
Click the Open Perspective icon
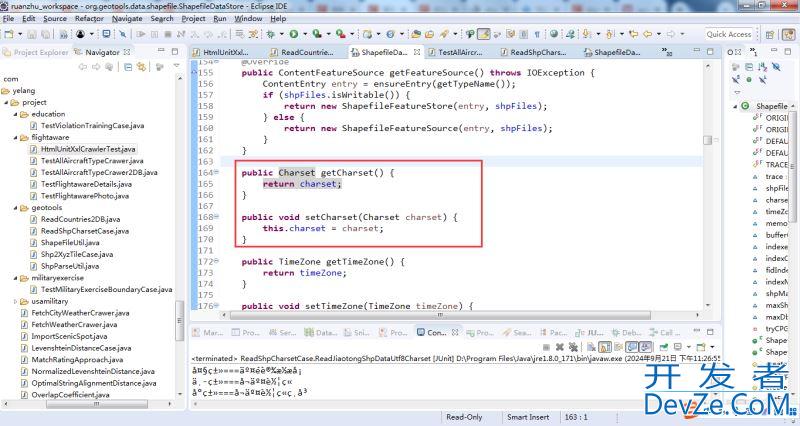point(770,35)
